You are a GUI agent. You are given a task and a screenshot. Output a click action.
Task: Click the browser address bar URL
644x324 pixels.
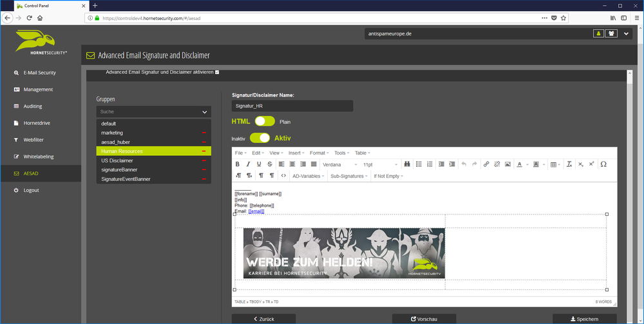coord(151,18)
